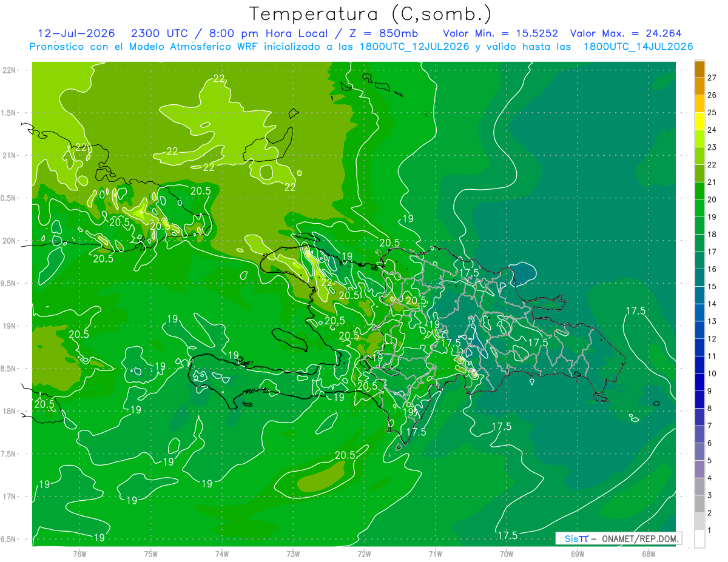728x562 pixels.
Task: Click the "18" color scale label
Action: [x=712, y=234]
